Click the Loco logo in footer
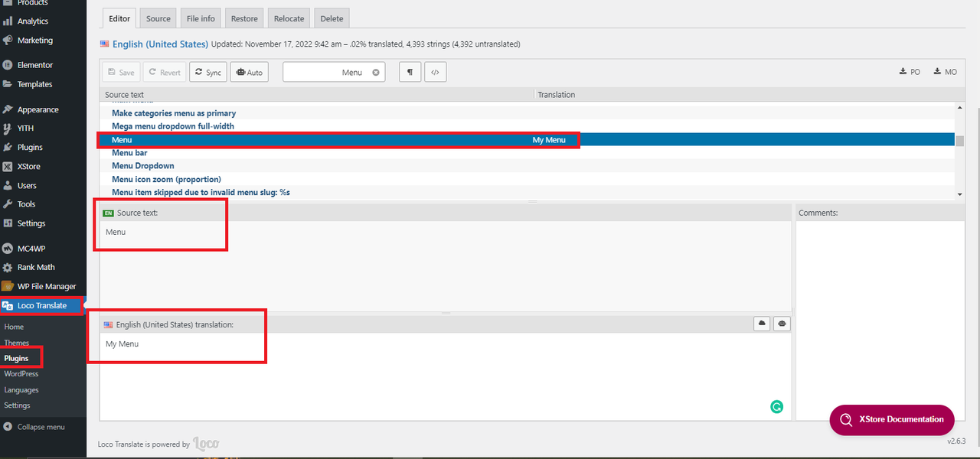Image resolution: width=980 pixels, height=459 pixels. click(x=206, y=444)
